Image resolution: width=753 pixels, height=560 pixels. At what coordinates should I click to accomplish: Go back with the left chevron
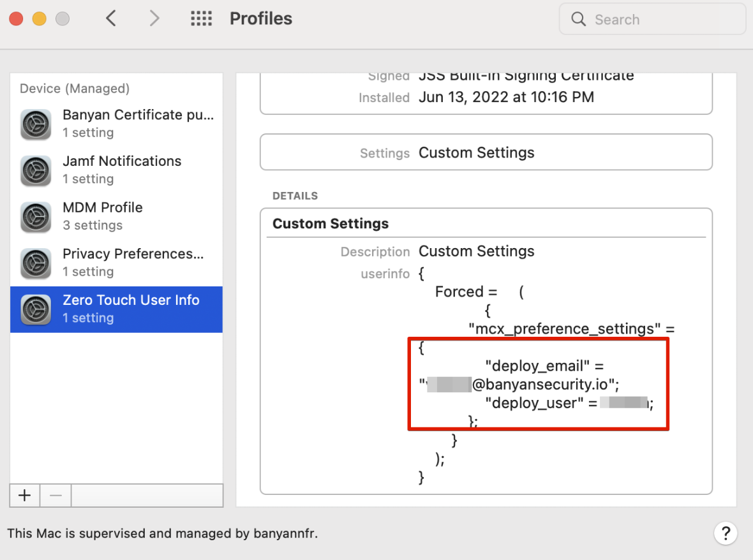[111, 18]
